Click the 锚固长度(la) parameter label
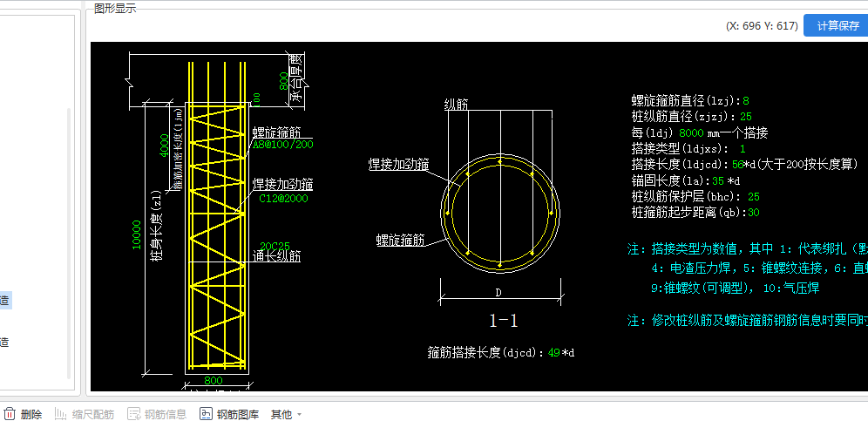 click(671, 180)
